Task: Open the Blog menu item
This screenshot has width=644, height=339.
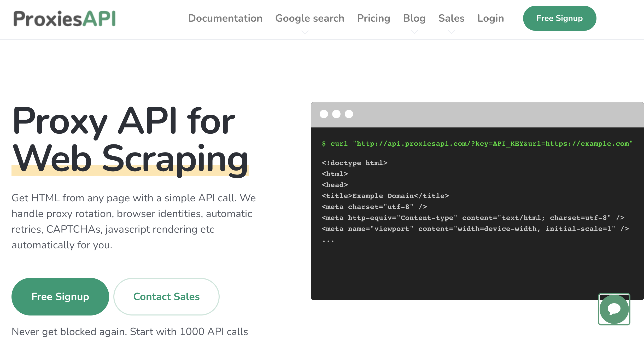Action: point(414,18)
